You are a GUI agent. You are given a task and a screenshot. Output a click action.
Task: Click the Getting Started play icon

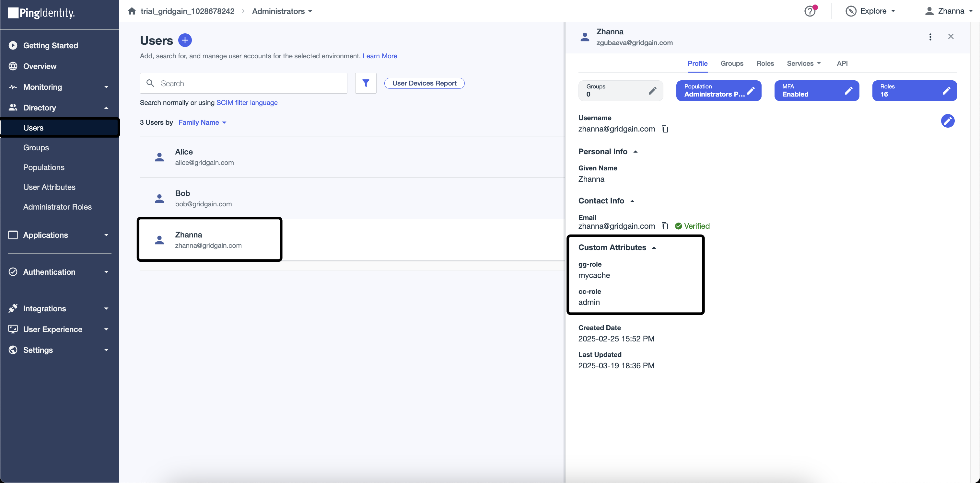pos(13,45)
